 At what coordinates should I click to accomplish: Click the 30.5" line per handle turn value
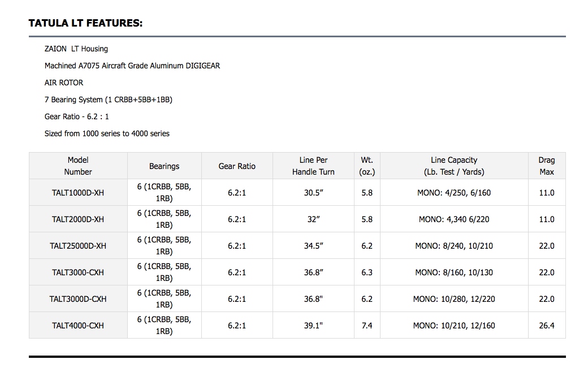(x=313, y=193)
